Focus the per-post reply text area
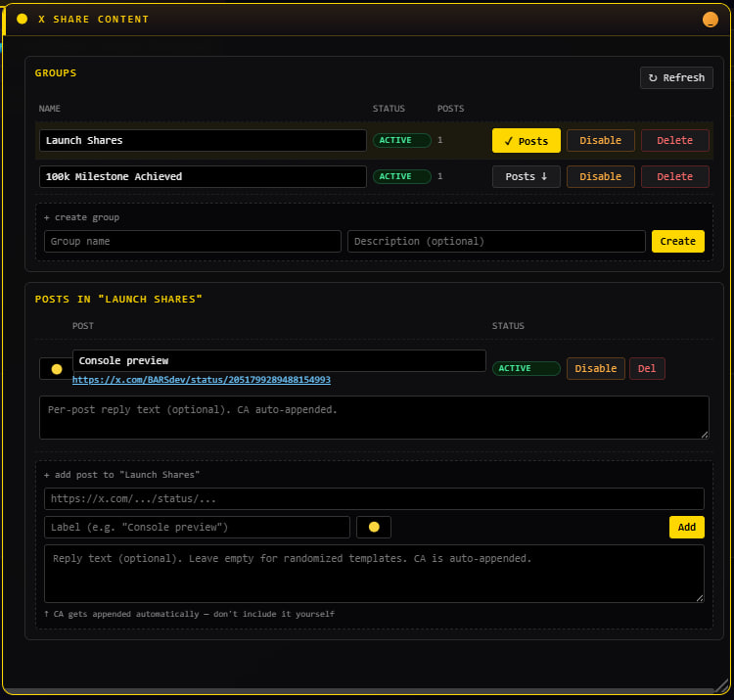734x700 pixels. [x=374, y=417]
